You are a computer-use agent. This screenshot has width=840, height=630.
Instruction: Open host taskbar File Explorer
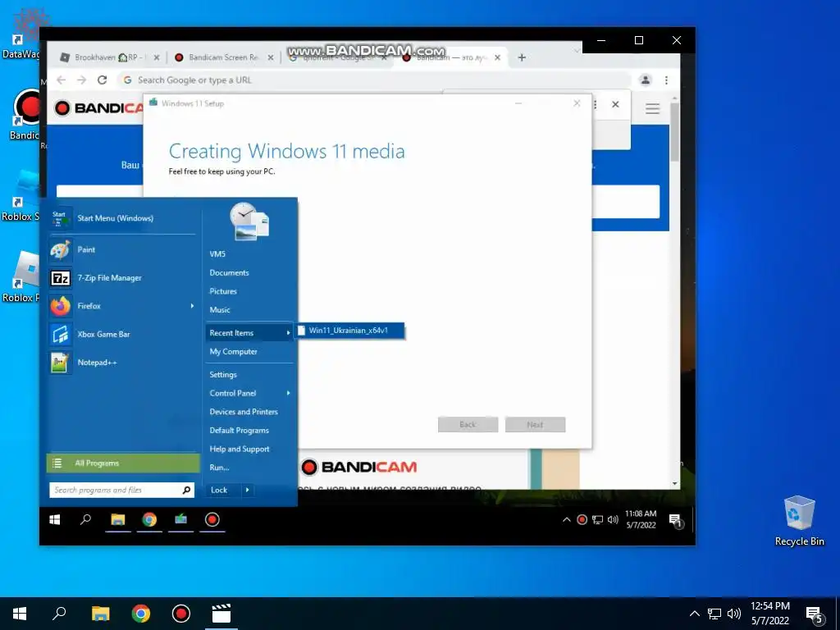(x=100, y=614)
